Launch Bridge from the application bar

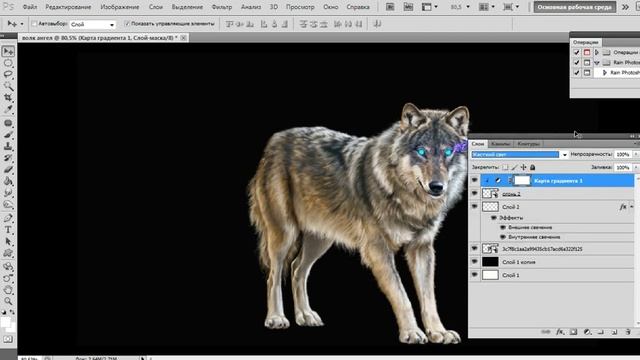tap(390, 7)
